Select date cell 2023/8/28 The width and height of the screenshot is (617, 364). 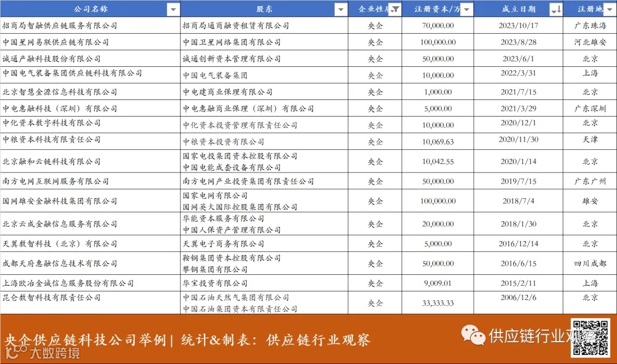(x=519, y=42)
